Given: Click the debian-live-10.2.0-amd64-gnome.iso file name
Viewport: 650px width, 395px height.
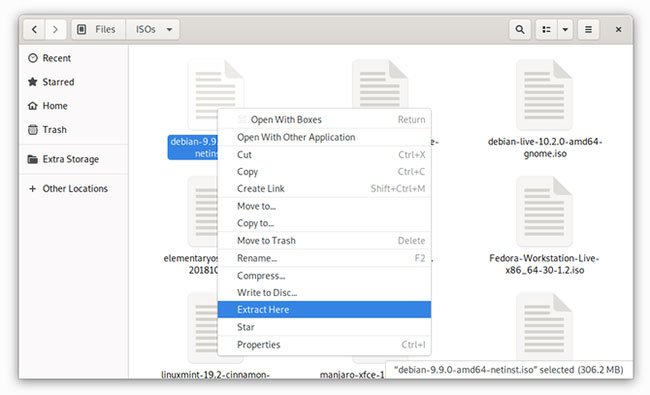Looking at the screenshot, I should click(x=545, y=148).
